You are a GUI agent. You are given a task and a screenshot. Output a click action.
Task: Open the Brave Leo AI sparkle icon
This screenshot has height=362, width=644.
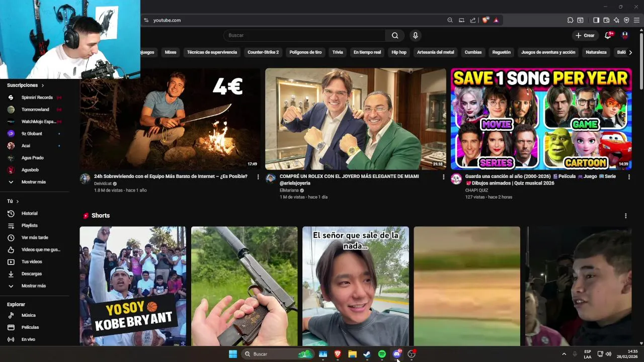click(x=616, y=20)
